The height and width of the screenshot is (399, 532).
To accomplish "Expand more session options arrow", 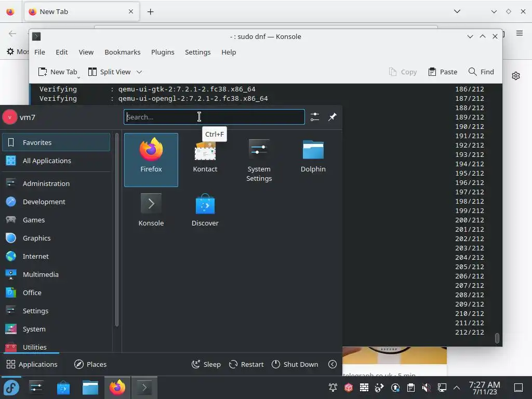I will pos(332,364).
